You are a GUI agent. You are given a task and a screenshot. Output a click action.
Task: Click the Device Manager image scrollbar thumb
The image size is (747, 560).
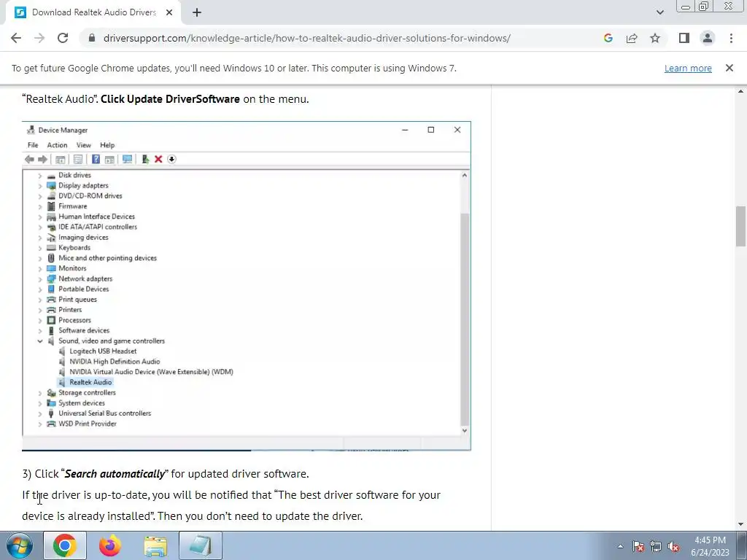click(x=465, y=319)
